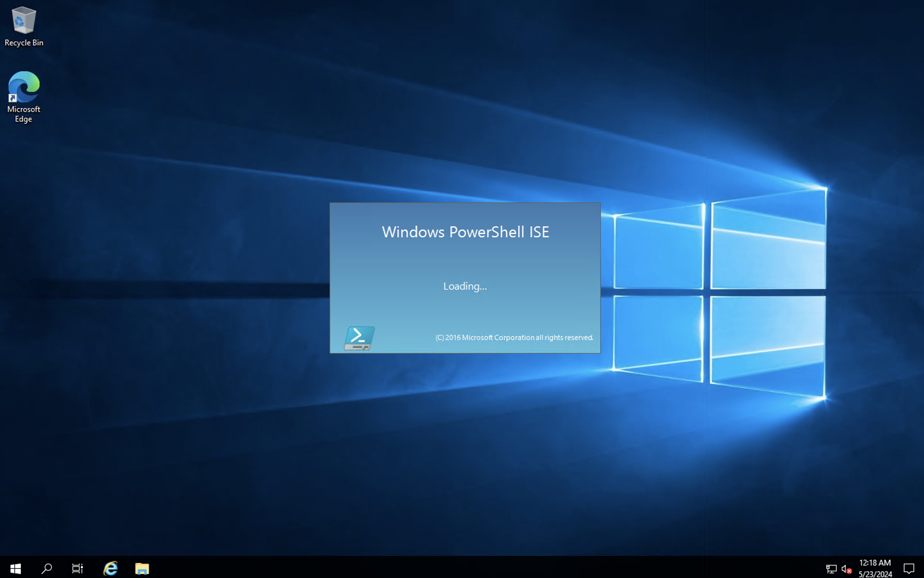Click the Loading progress text on the splash
Image resolution: width=924 pixels, height=578 pixels.
[465, 286]
